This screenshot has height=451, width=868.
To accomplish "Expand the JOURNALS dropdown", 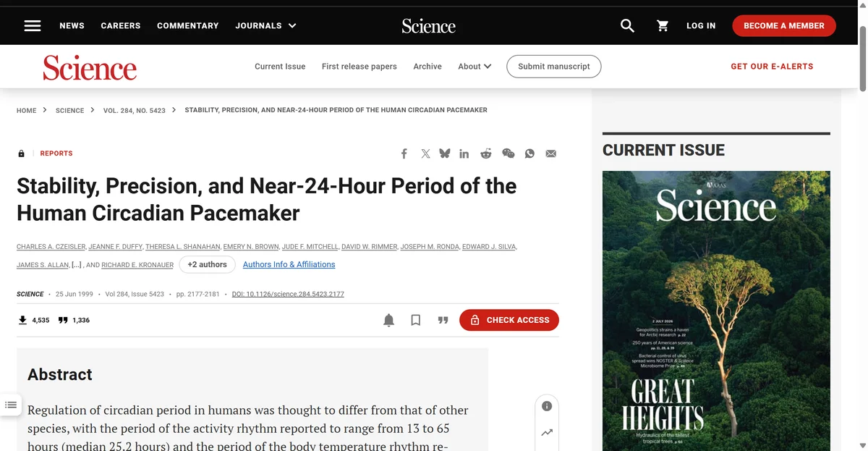I will click(x=265, y=25).
